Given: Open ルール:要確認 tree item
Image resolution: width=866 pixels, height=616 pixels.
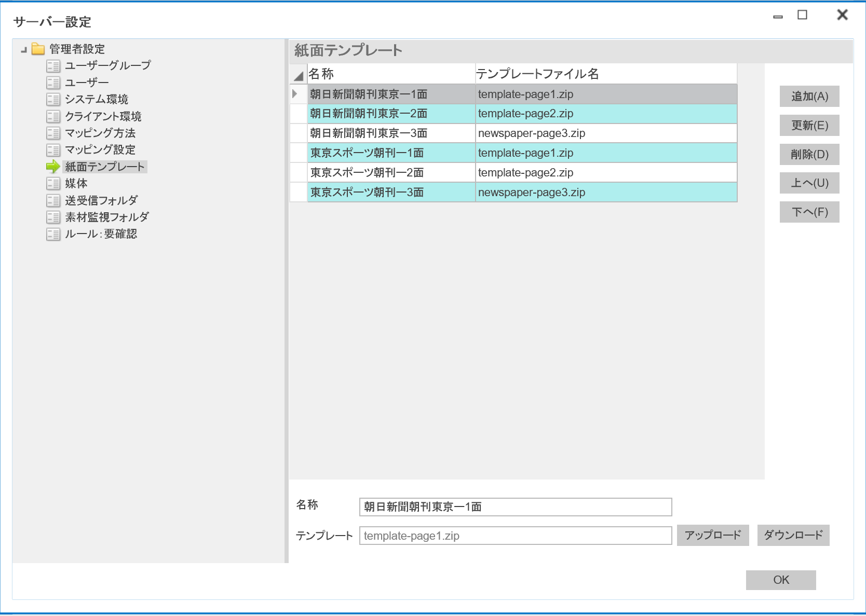Looking at the screenshot, I should pyautogui.click(x=101, y=234).
